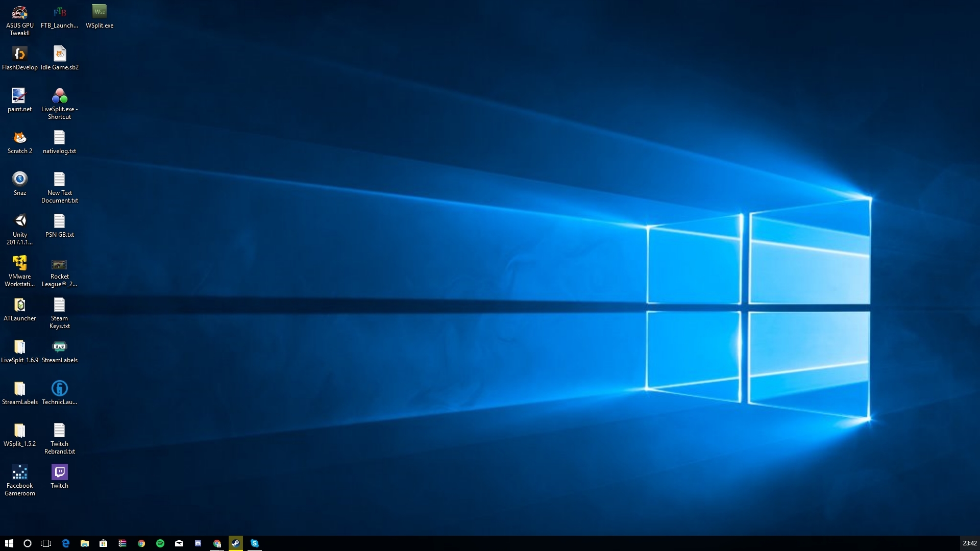Click the WSplit.exe desktop icon

tap(99, 13)
